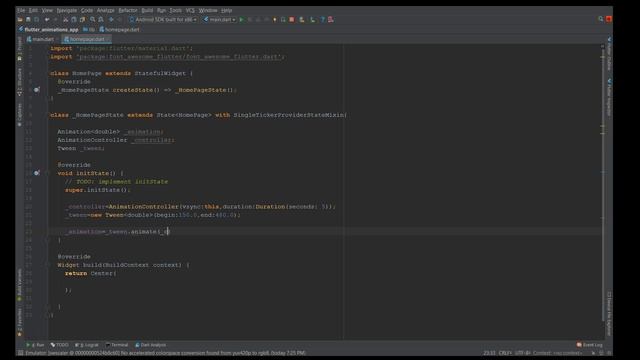This screenshot has height=360, width=640.
Task: Click the Open folder toolbar icon
Action: click(x=20, y=20)
